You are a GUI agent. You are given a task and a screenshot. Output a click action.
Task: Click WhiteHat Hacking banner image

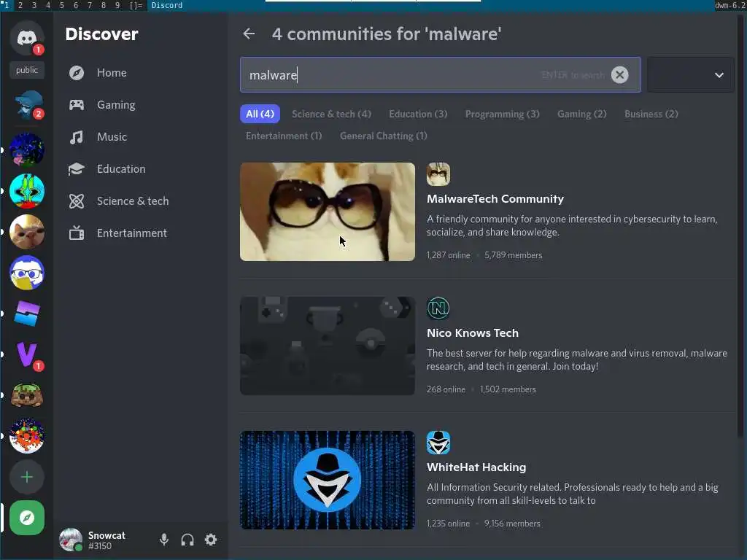[x=328, y=480]
